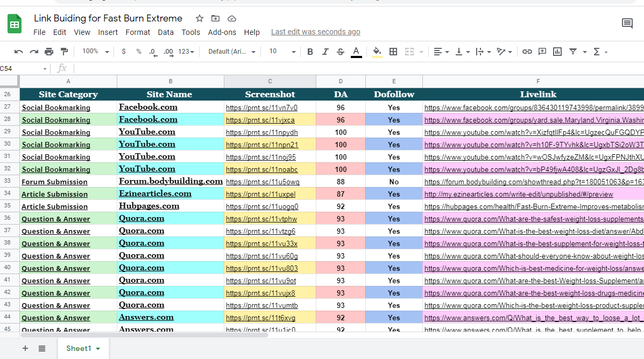Screen dimensions: 644x359
Task: Toggle strikethrough formatting
Action: (x=341, y=52)
